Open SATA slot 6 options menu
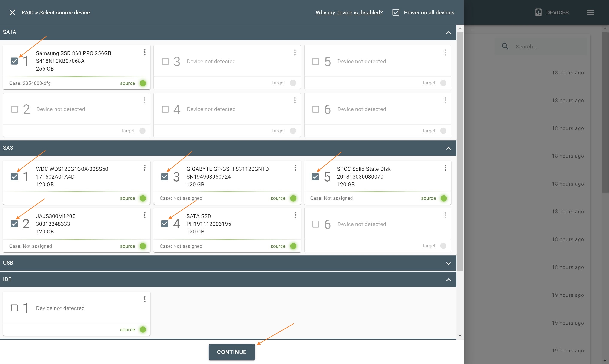This screenshot has width=609, height=364. 445,100
